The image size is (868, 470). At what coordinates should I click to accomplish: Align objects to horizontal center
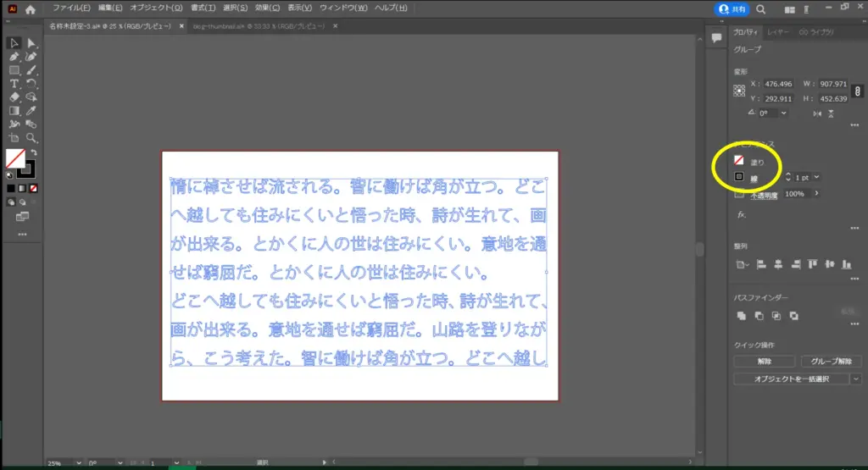tap(778, 265)
